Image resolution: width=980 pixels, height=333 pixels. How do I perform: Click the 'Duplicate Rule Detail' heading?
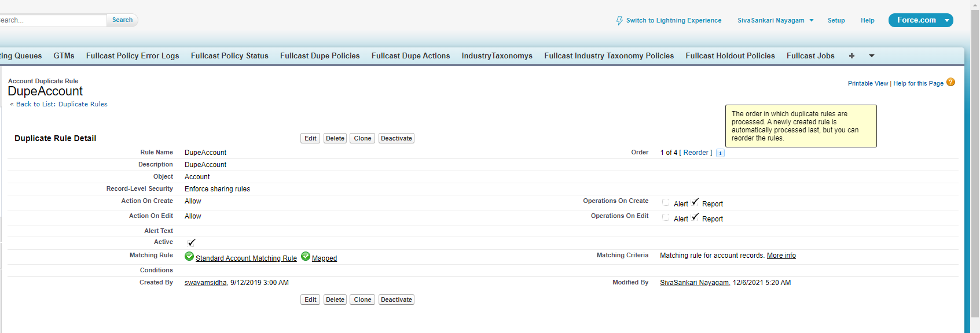click(55, 138)
